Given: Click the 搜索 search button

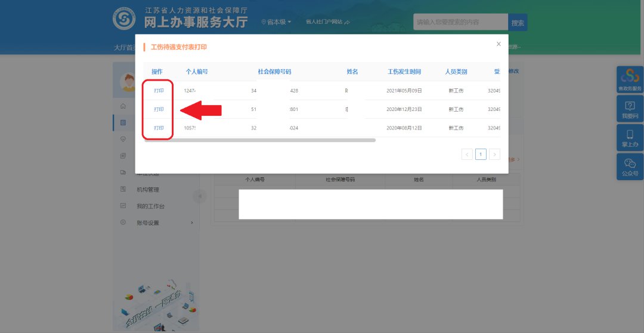Looking at the screenshot, I should 518,23.
